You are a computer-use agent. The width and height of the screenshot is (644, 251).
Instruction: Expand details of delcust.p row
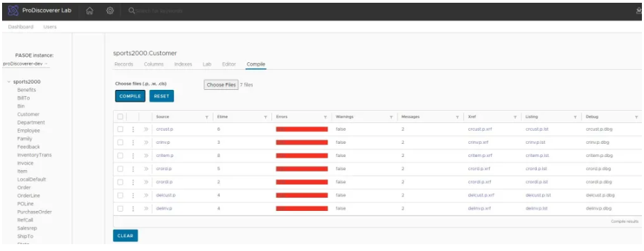click(146, 195)
